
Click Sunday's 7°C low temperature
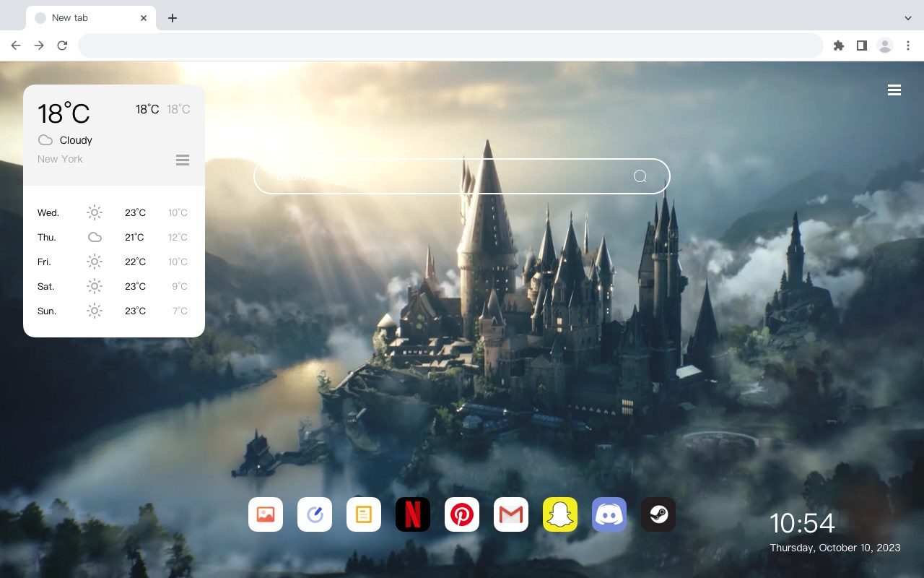(x=180, y=311)
